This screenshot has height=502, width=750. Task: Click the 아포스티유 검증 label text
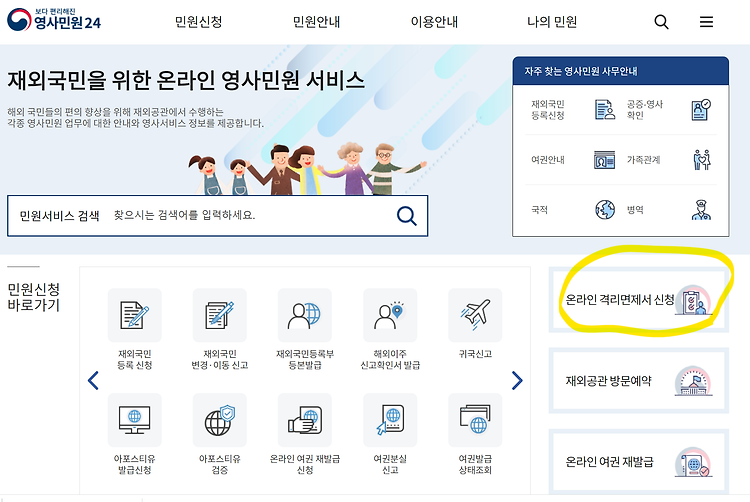pyautogui.click(x=220, y=464)
